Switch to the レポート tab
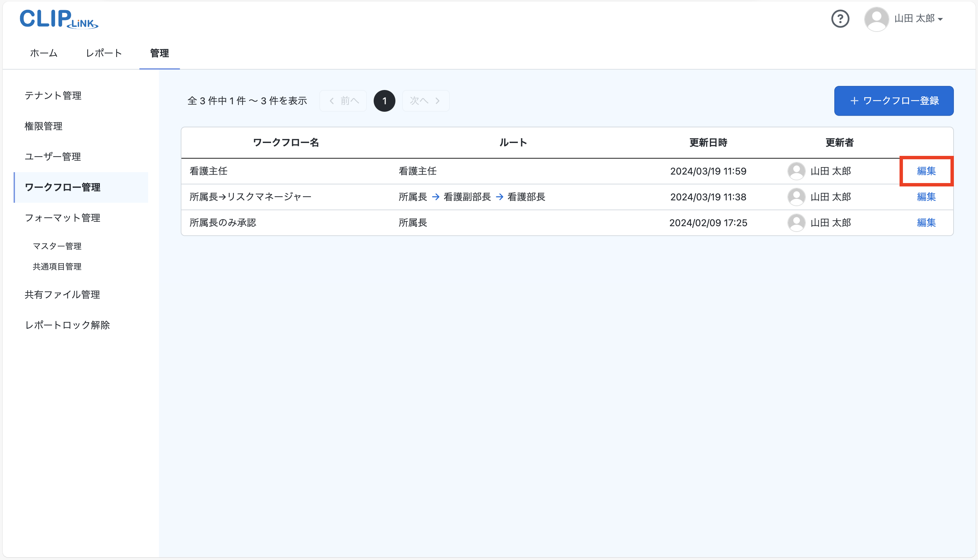978x560 pixels. pyautogui.click(x=104, y=53)
